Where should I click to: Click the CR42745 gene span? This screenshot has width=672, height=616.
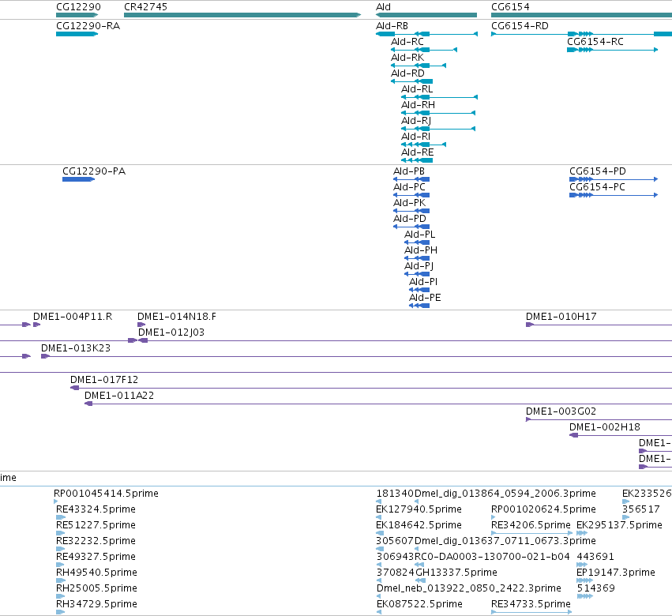click(242, 15)
